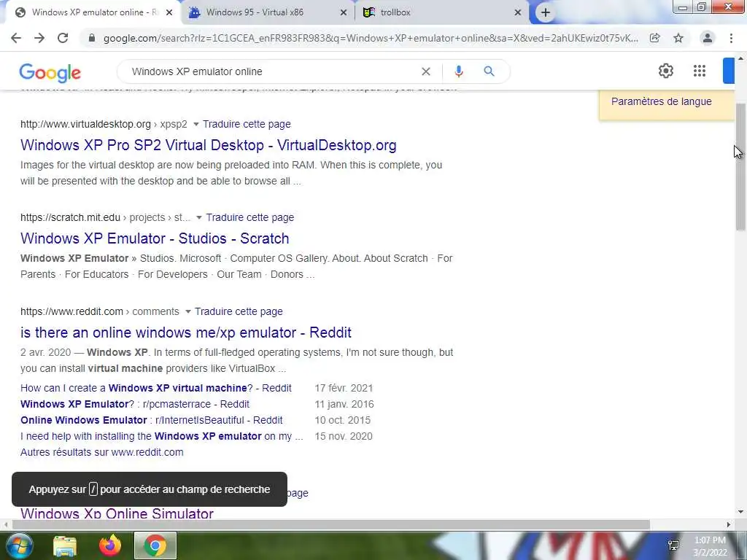Click the http://www.virtualdesktop.org URL text

tap(86, 124)
